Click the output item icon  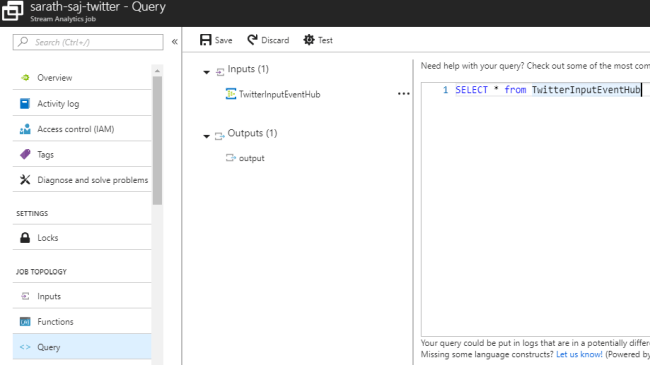click(230, 158)
